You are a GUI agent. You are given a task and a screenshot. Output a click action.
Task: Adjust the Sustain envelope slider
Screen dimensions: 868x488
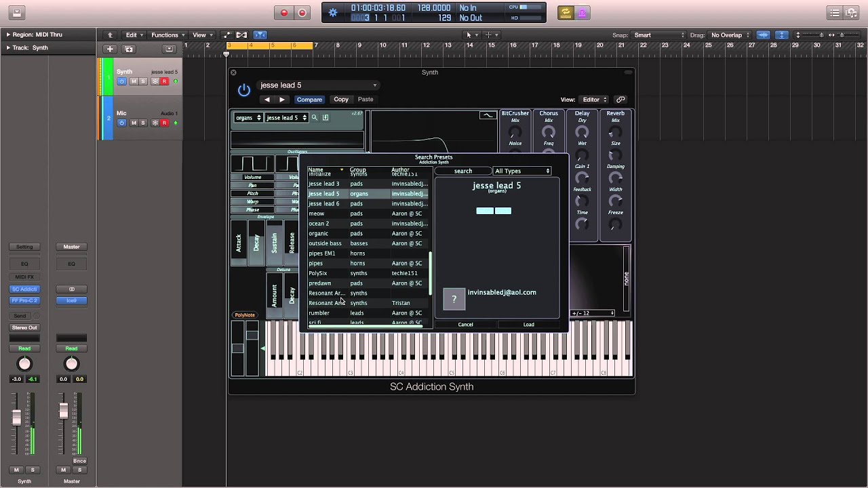(x=274, y=243)
